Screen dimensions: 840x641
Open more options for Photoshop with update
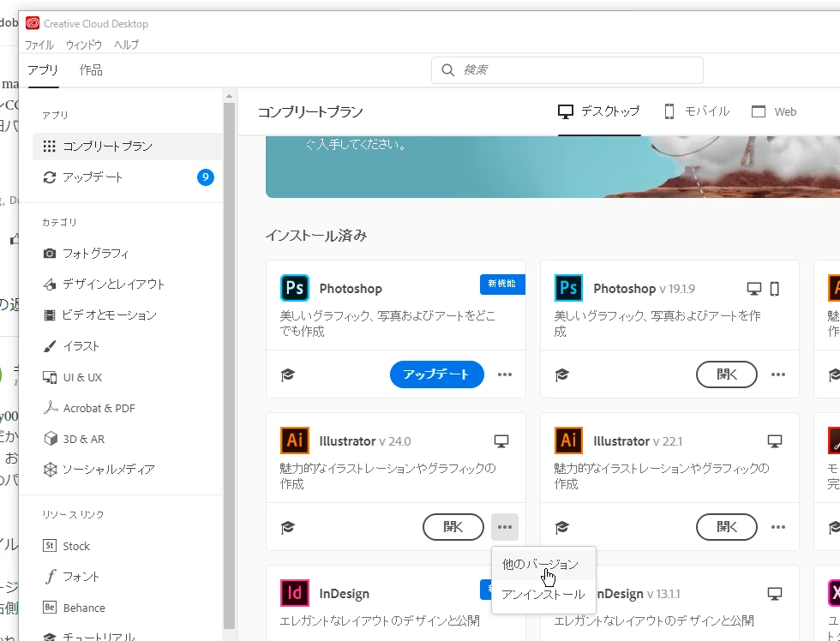pos(505,374)
